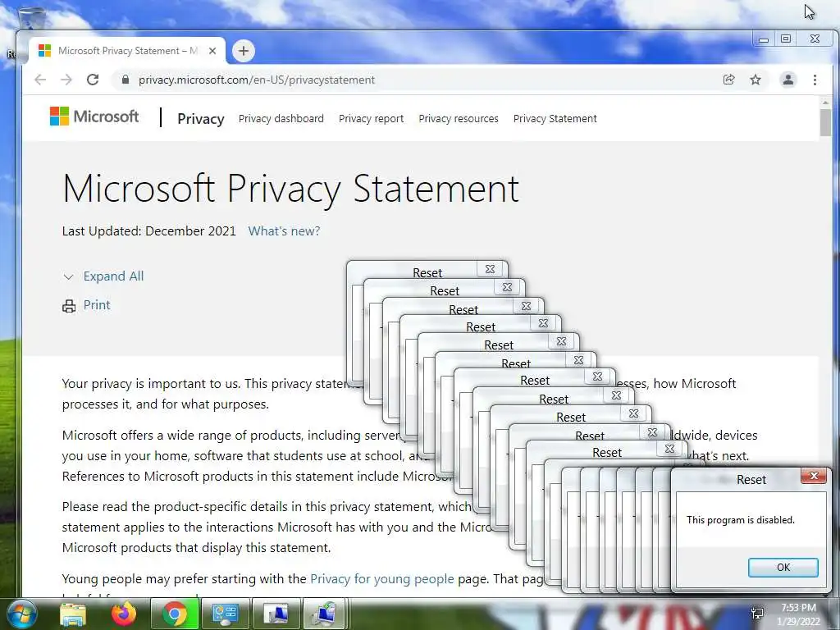Go back in Chrome
This screenshot has width=840, height=630.
(40, 80)
